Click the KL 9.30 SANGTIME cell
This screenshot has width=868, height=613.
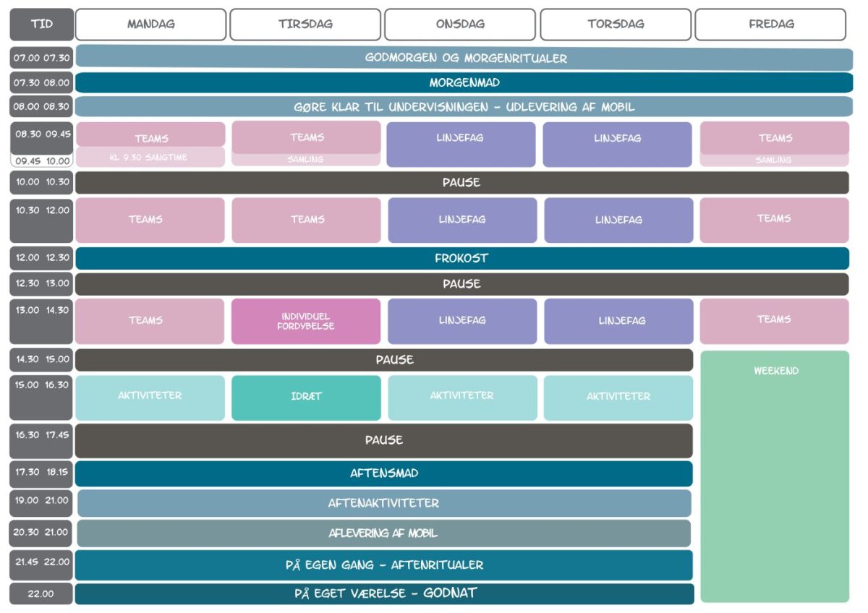point(150,158)
